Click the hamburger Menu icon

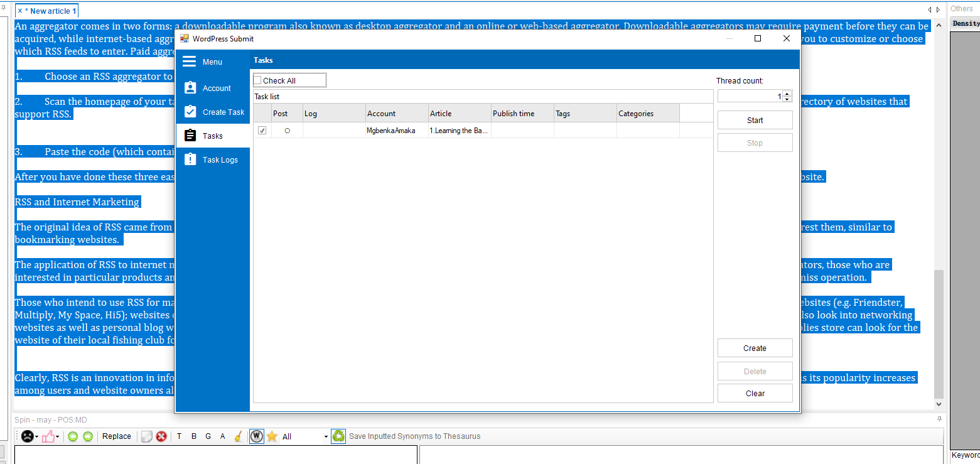189,62
